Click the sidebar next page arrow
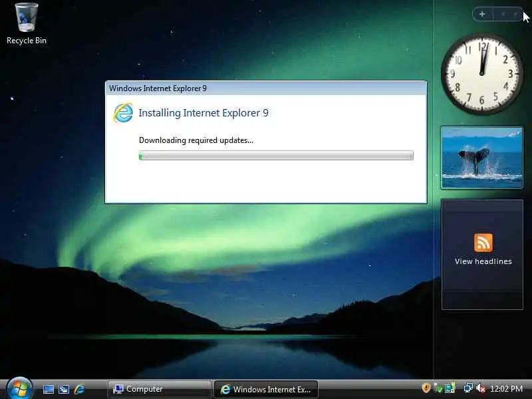Screen dimensions: 532x399 click(x=516, y=14)
